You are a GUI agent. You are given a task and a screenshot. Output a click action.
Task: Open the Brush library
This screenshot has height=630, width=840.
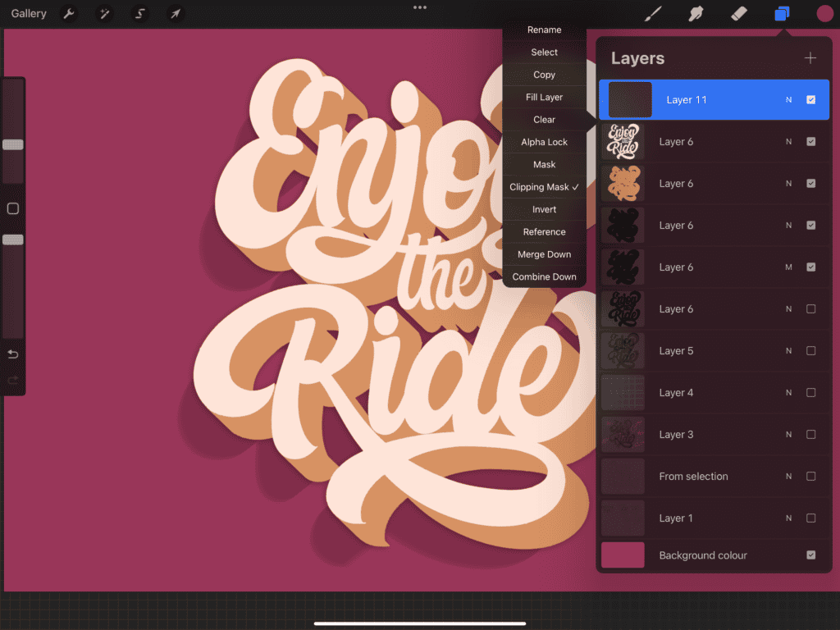[653, 14]
